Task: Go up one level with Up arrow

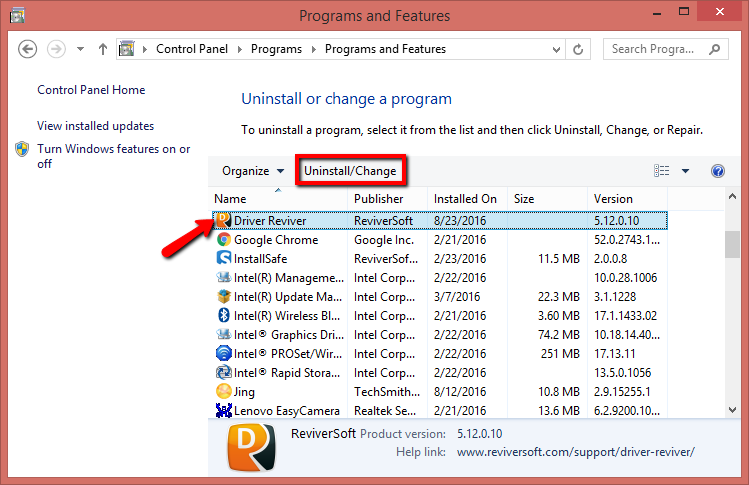Action: (103, 49)
